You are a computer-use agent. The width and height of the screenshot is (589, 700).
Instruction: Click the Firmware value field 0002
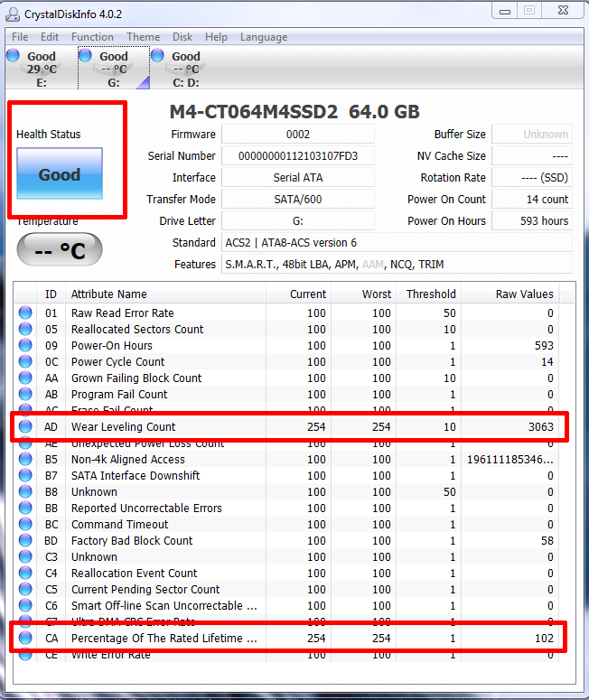tap(298, 135)
